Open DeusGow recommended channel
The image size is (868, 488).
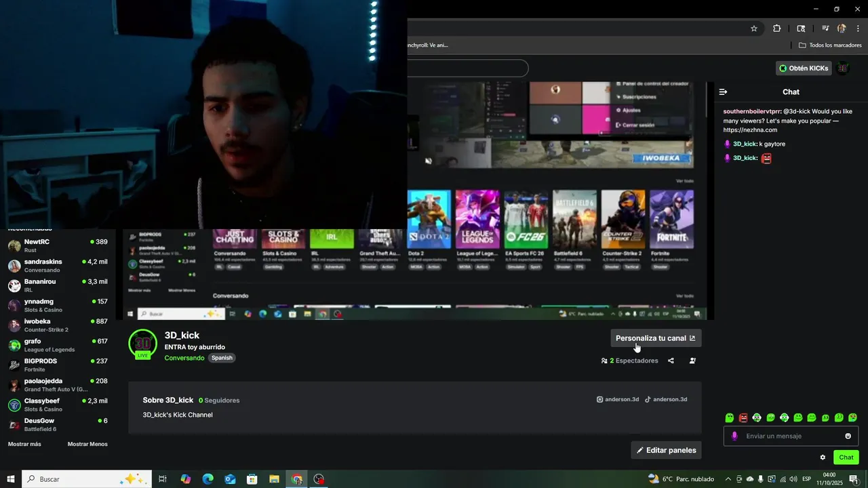pyautogui.click(x=58, y=424)
